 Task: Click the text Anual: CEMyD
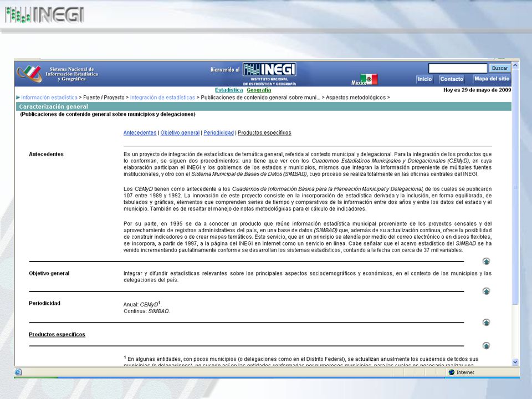pos(142,304)
